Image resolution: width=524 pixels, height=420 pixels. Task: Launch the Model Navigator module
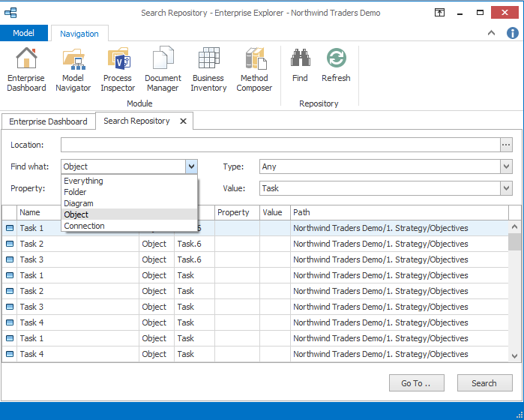[73, 69]
